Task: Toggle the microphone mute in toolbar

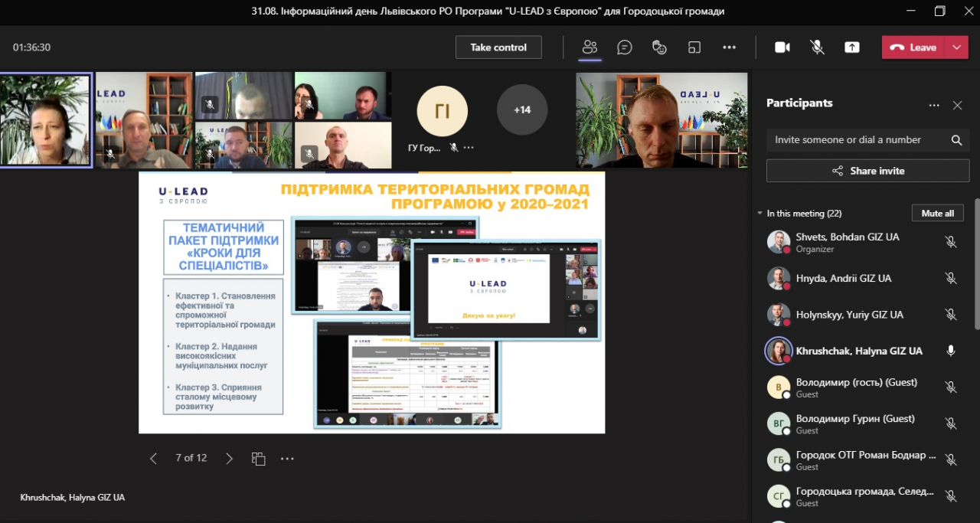Action: click(817, 47)
